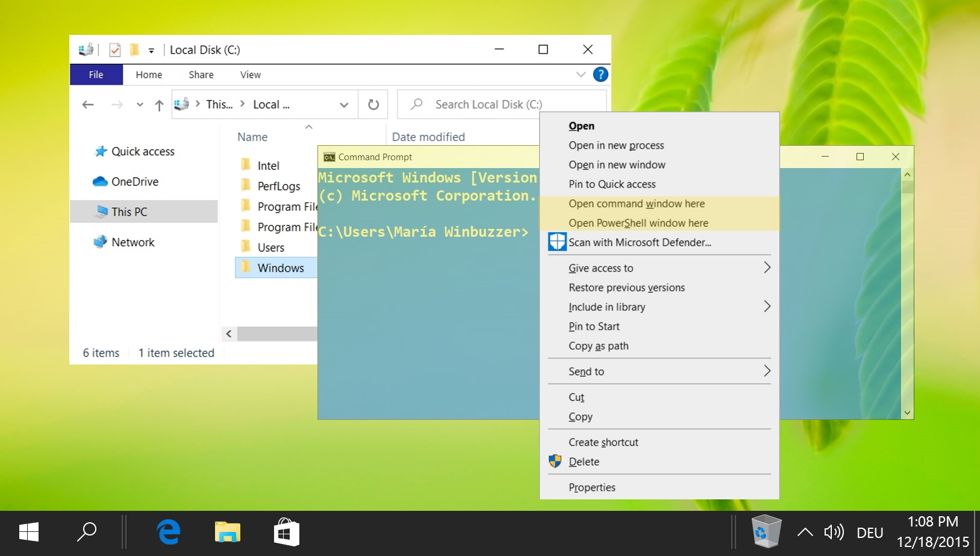Click the File Explorer taskbar icon
The image size is (980, 556).
point(226,532)
